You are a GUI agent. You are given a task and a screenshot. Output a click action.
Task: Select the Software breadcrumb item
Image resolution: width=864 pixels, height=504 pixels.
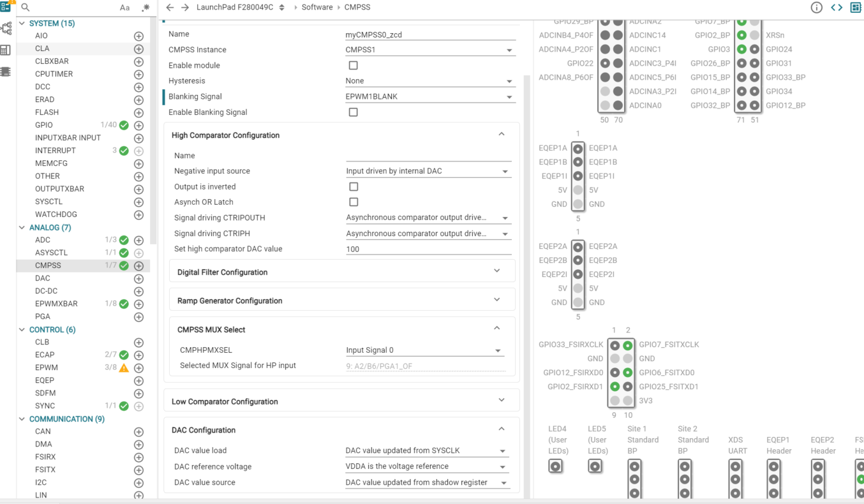pos(317,8)
